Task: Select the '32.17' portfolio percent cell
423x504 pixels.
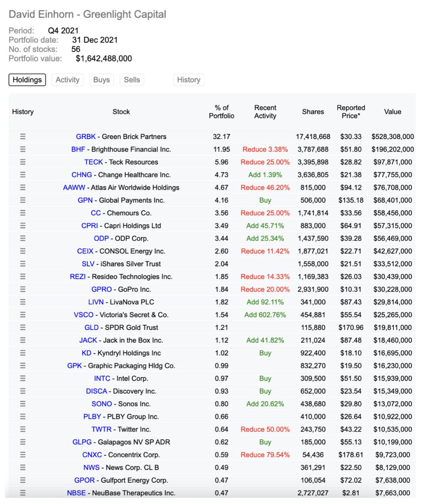Action: pyautogui.click(x=222, y=136)
